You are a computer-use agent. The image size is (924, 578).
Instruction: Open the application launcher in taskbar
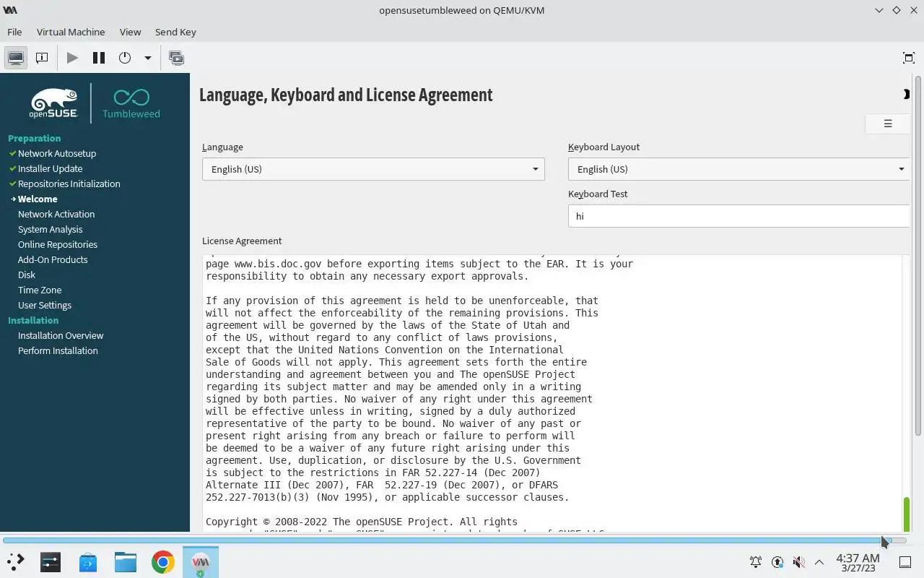(x=16, y=561)
